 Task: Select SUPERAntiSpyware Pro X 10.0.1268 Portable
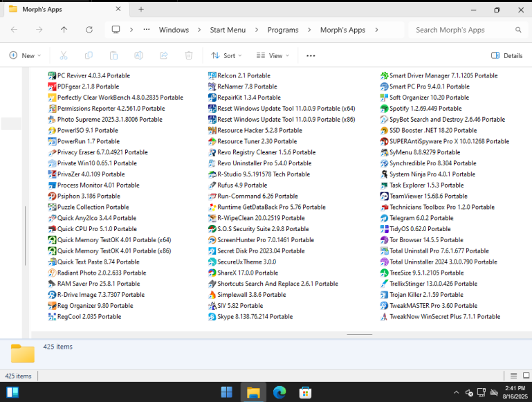[445, 141]
